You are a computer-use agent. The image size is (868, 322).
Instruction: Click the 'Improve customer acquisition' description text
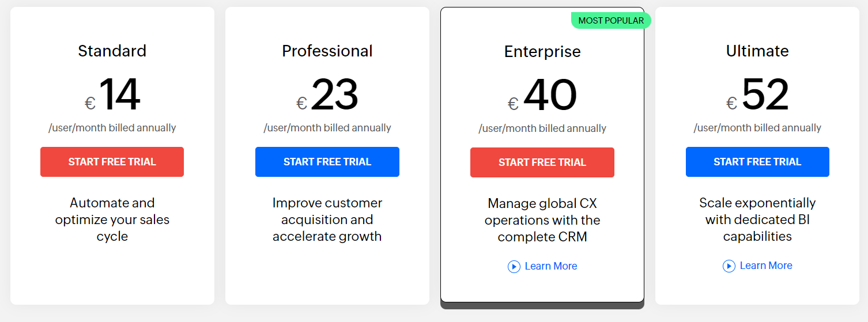[327, 219]
